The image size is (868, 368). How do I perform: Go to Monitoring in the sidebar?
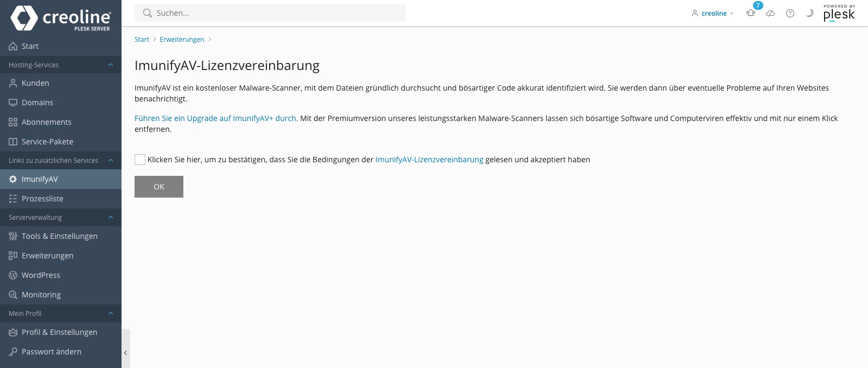[x=61, y=295]
